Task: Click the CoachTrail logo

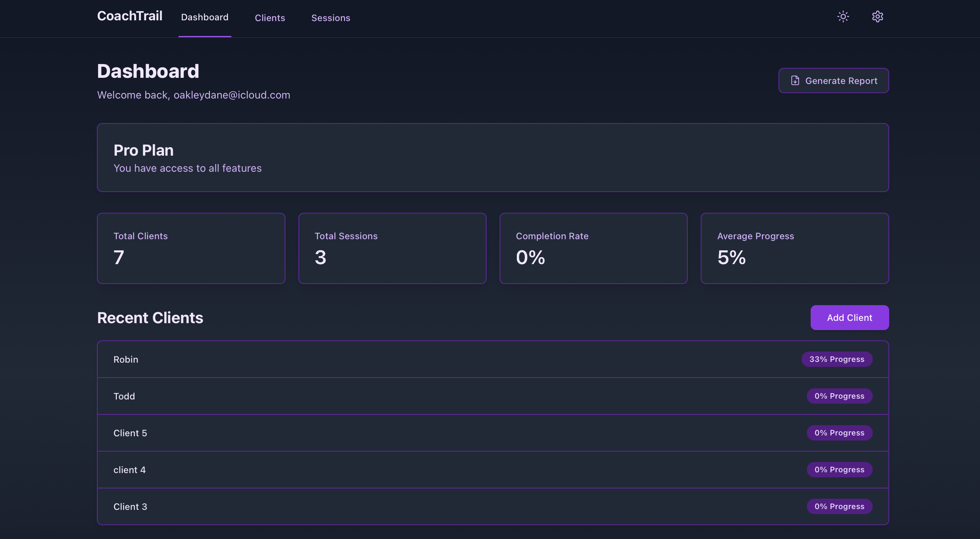Action: coord(129,16)
